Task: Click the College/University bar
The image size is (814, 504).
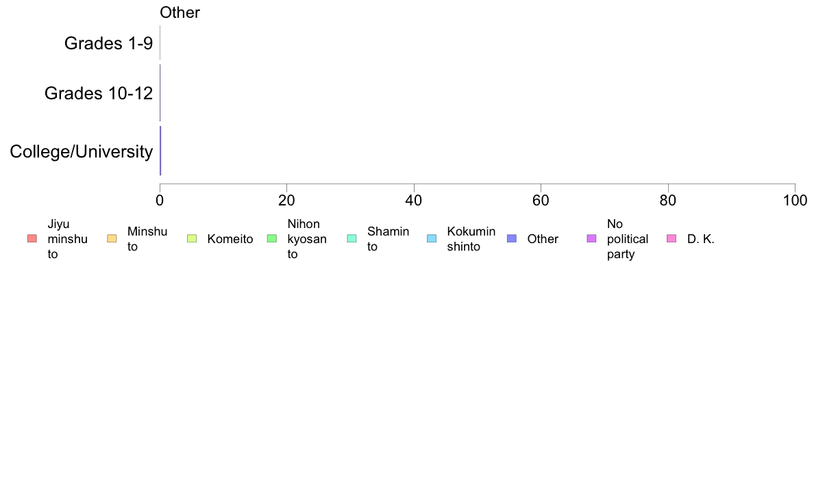Action: click(160, 151)
